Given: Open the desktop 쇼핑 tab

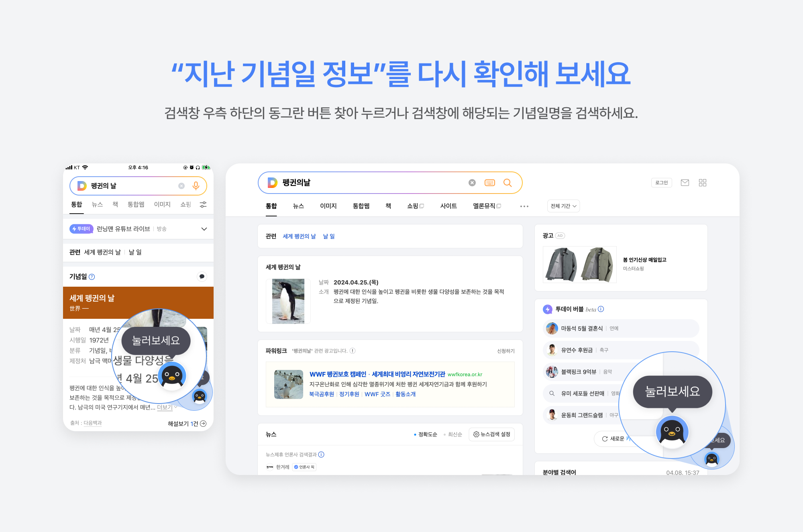Looking at the screenshot, I should pyautogui.click(x=415, y=206).
